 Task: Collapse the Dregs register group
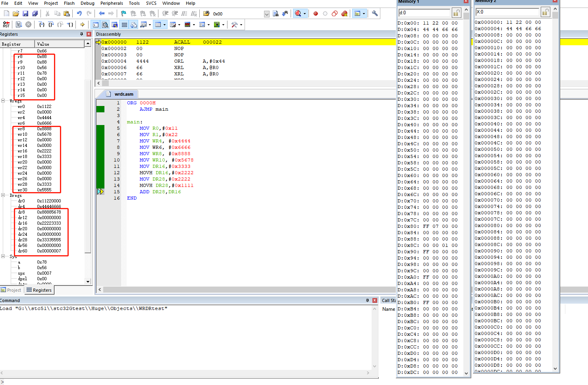coord(3,195)
